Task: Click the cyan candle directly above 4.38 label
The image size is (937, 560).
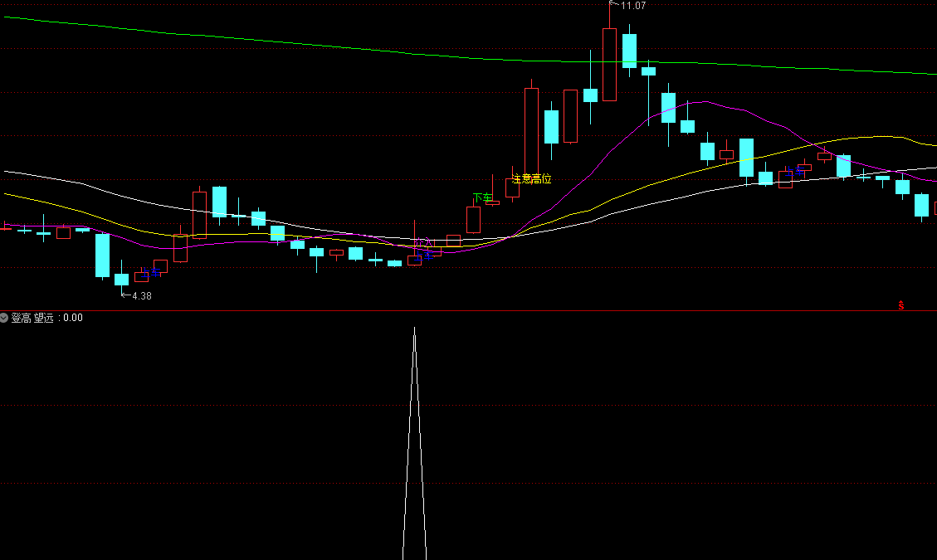Action: pos(122,279)
